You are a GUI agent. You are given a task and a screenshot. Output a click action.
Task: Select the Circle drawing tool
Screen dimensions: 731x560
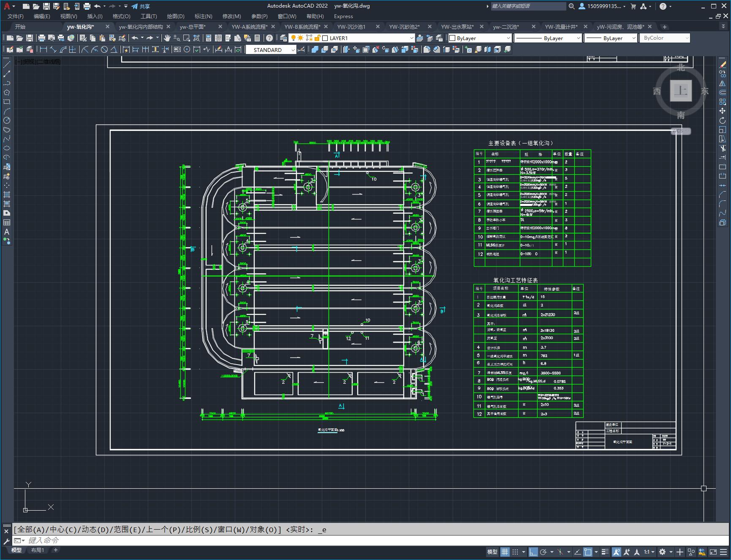click(x=7, y=121)
